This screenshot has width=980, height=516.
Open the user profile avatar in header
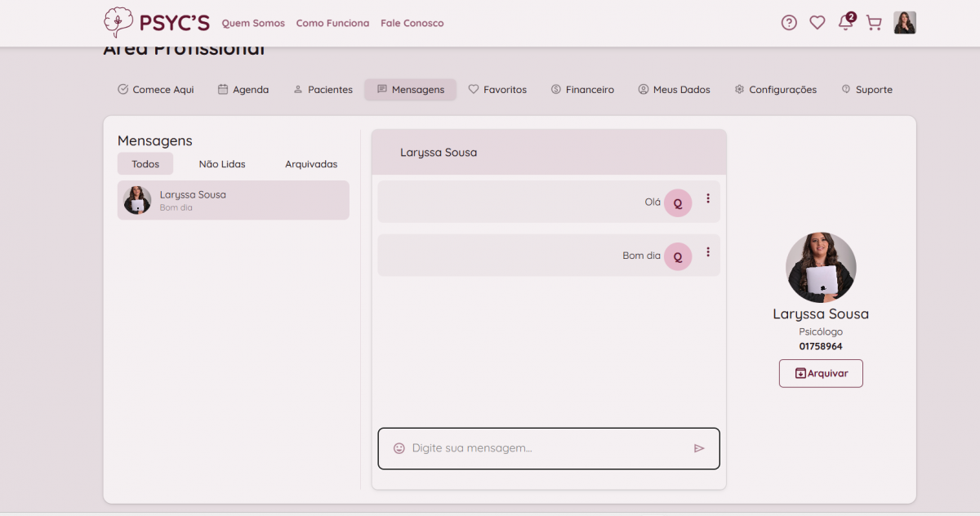[x=905, y=23]
